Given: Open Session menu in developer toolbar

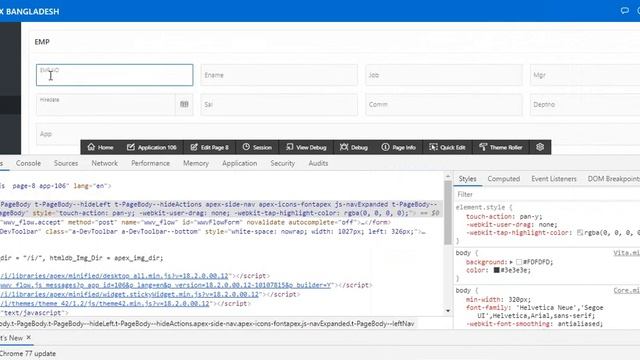Looking at the screenshot, I should pyautogui.click(x=257, y=147).
